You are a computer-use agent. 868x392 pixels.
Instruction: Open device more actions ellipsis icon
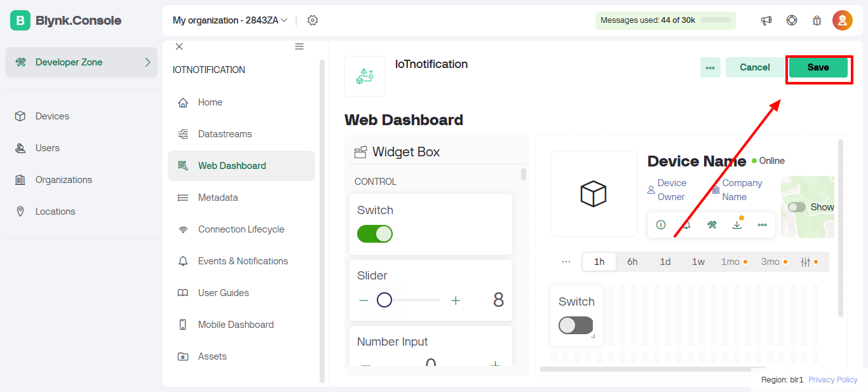[763, 225]
